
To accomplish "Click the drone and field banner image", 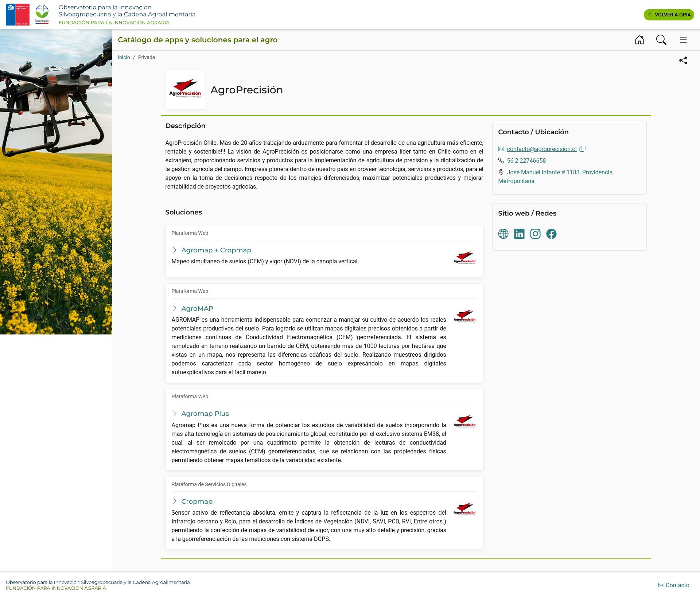I will pos(56,182).
